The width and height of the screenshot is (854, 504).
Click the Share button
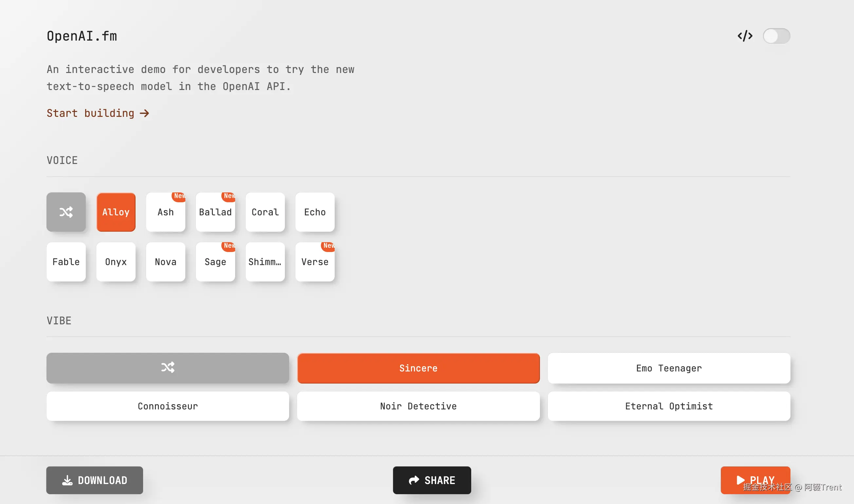[x=432, y=480]
